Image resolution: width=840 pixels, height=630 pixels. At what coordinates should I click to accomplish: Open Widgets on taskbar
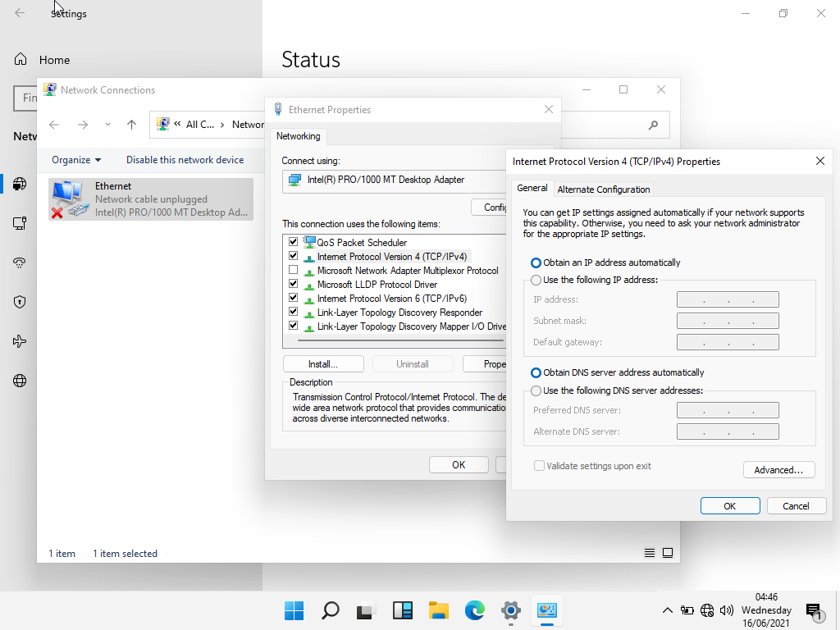[402, 610]
